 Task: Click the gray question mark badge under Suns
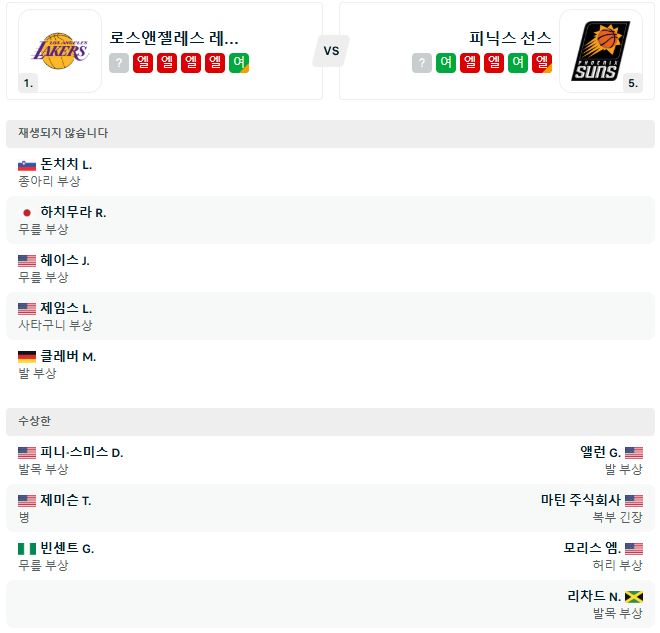[x=423, y=63]
